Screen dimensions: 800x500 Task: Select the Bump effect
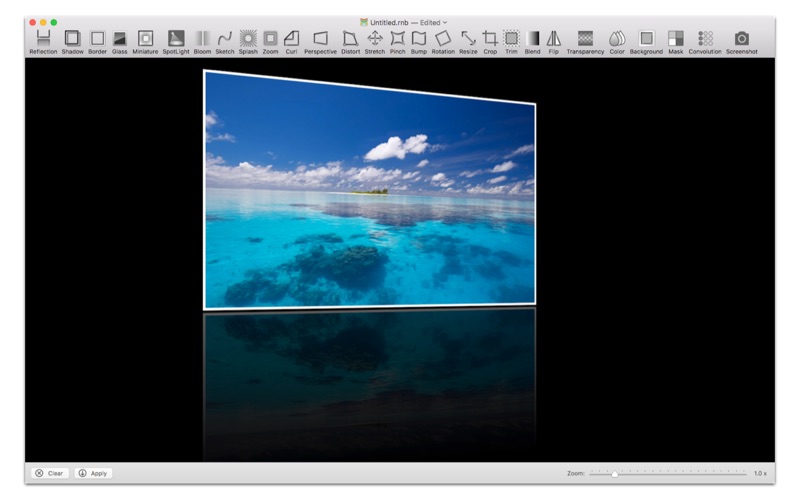(x=419, y=42)
